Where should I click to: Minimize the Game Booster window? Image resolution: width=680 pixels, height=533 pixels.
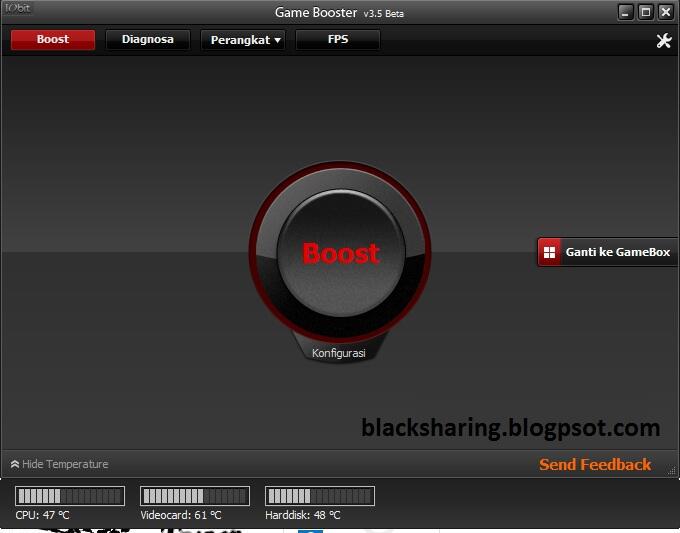tap(625, 12)
